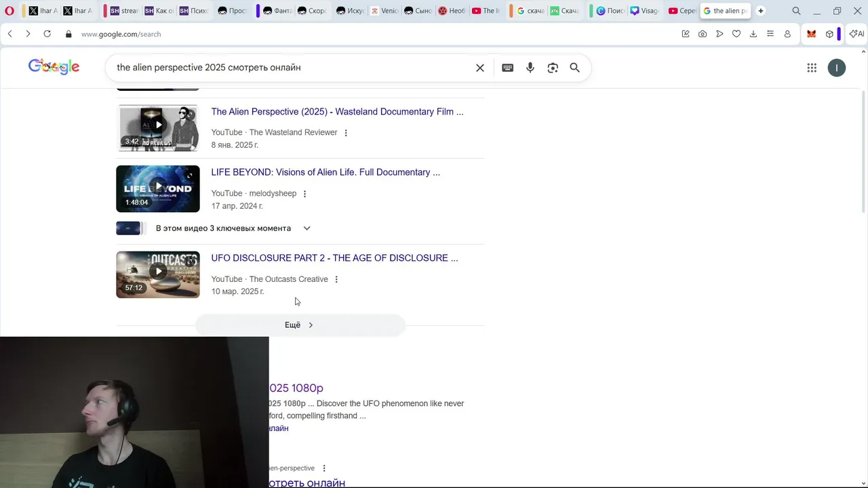Image resolution: width=868 pixels, height=488 pixels.
Task: Start voice search with the microphone
Action: coord(530,68)
